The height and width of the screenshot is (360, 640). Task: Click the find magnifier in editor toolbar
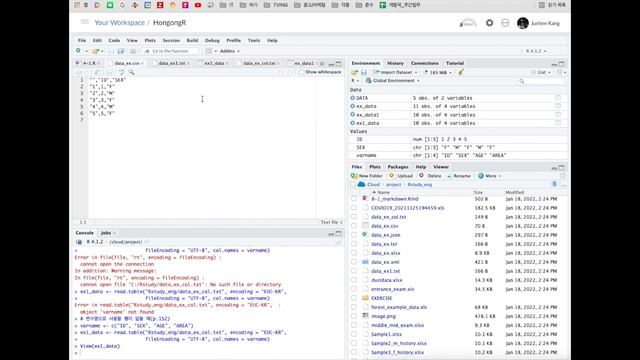pyautogui.click(x=131, y=72)
